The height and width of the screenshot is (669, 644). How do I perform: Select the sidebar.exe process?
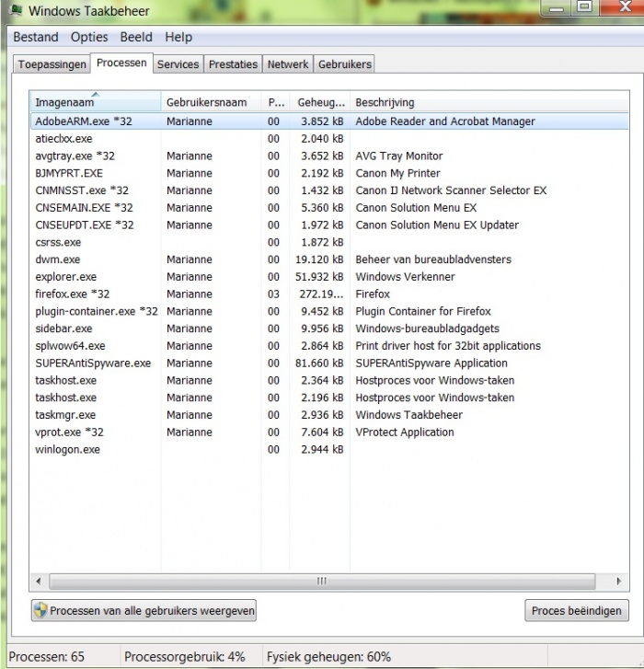tap(329, 329)
